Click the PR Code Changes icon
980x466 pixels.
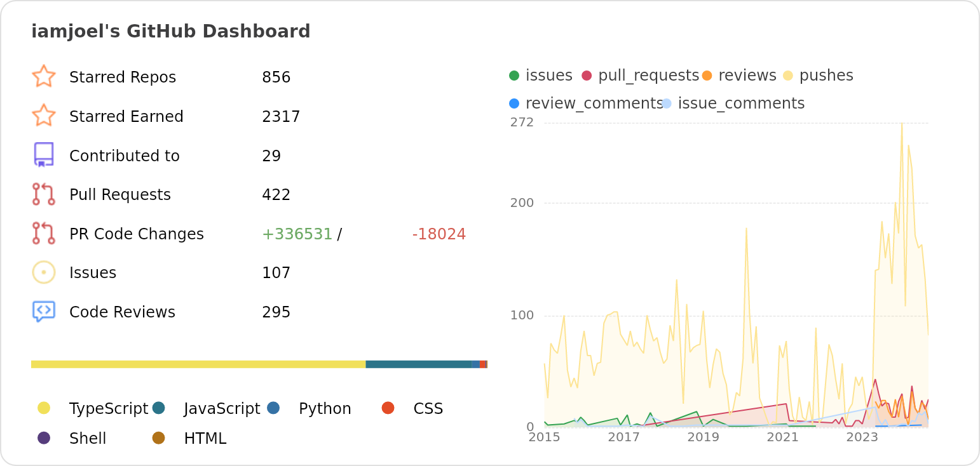pyautogui.click(x=44, y=233)
